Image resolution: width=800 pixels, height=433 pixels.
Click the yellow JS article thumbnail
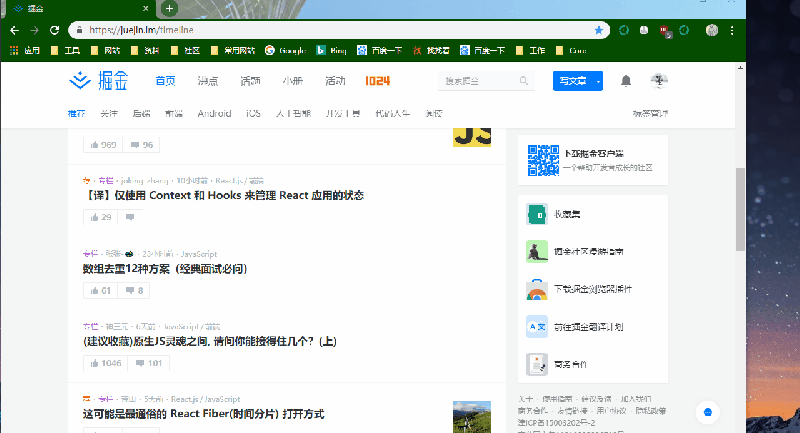(x=472, y=138)
